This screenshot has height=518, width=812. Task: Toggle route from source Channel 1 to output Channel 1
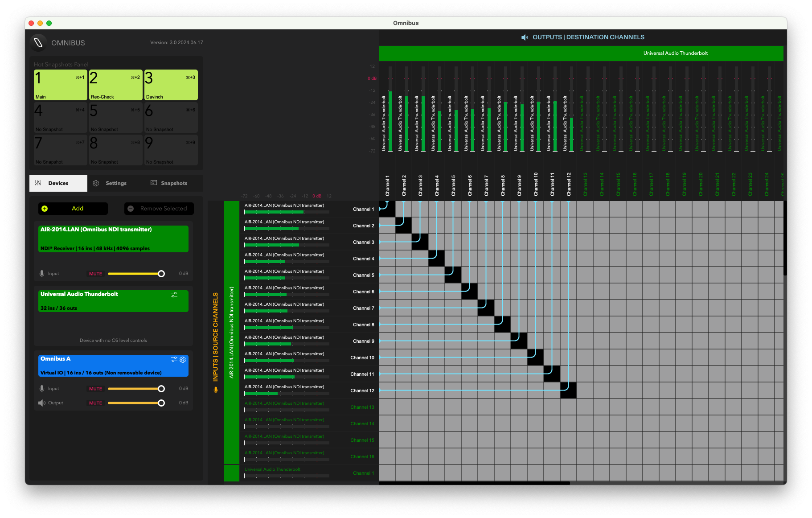387,209
